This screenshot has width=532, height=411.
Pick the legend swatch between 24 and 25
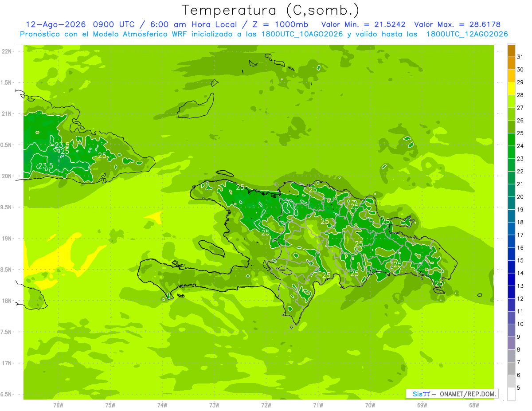click(511, 140)
